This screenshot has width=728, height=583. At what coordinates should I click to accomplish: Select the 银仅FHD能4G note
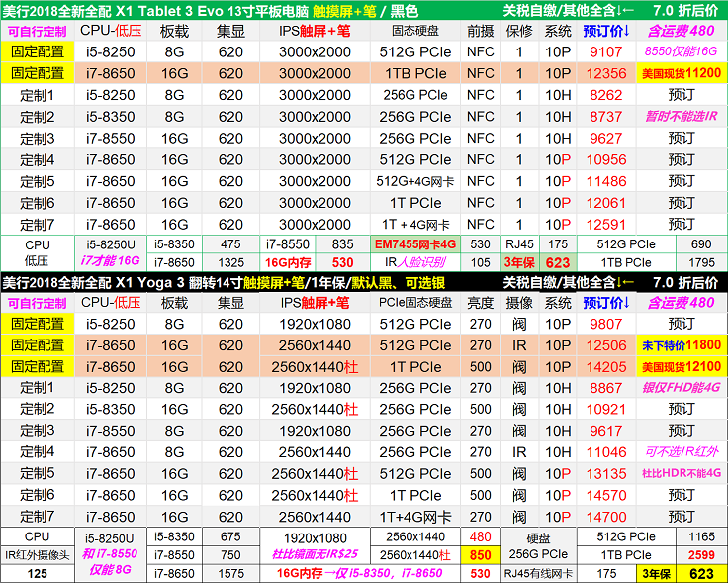click(x=681, y=389)
